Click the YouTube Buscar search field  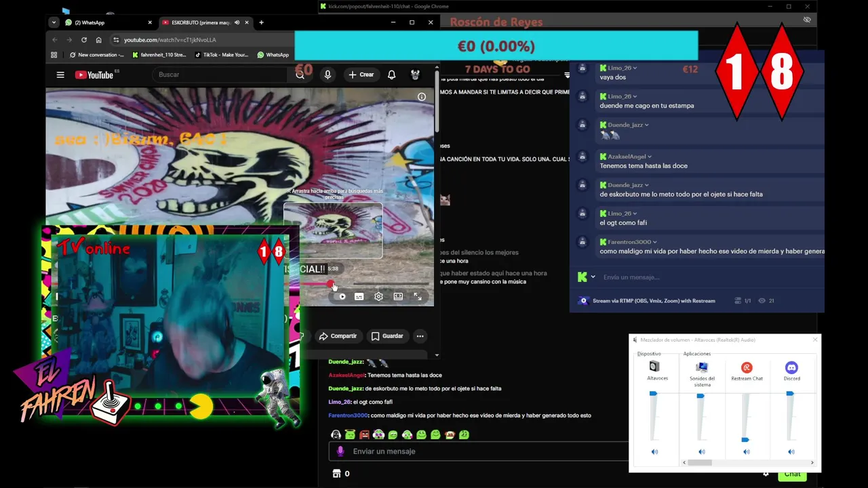pyautogui.click(x=221, y=75)
